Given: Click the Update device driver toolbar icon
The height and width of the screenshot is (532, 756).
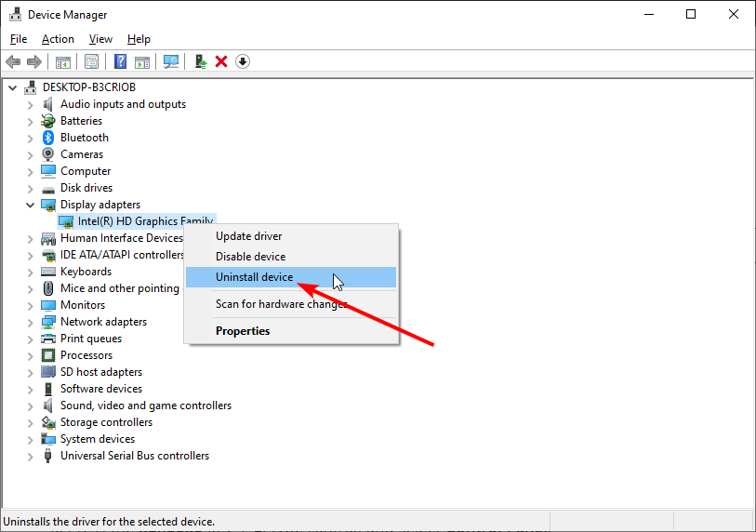Looking at the screenshot, I should click(201, 61).
